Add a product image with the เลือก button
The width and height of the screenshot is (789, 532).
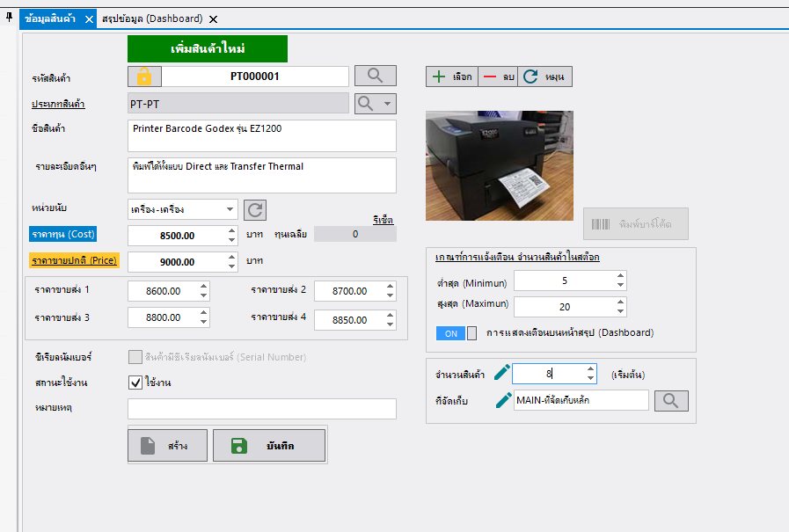tap(452, 77)
